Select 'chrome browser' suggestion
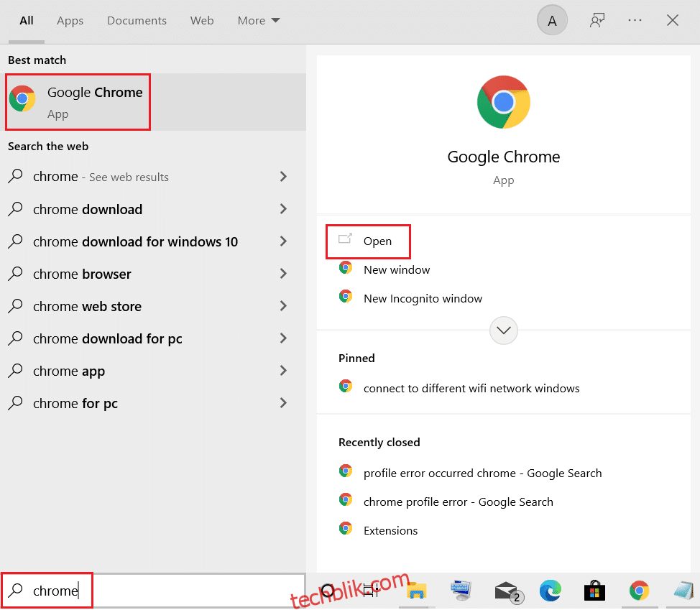 click(x=82, y=274)
